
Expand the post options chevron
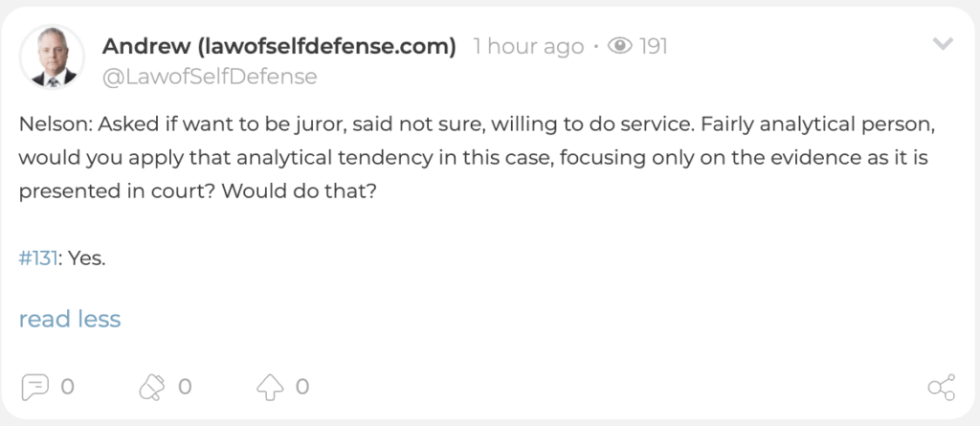[x=943, y=43]
